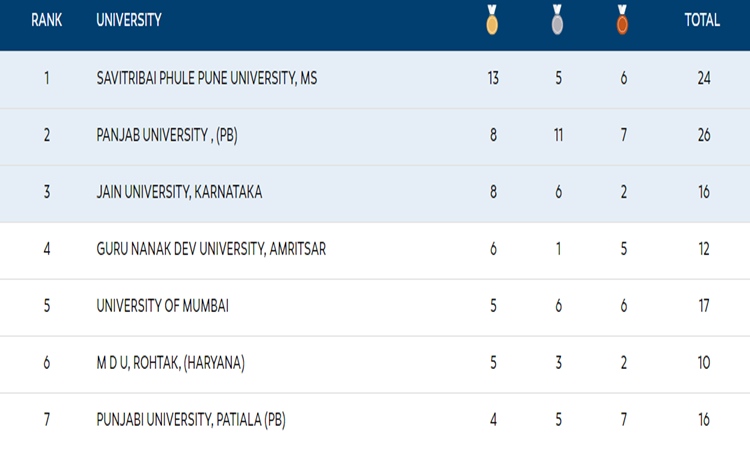Click the bronze medal icon in header
The height and width of the screenshot is (472, 750).
[622, 20]
